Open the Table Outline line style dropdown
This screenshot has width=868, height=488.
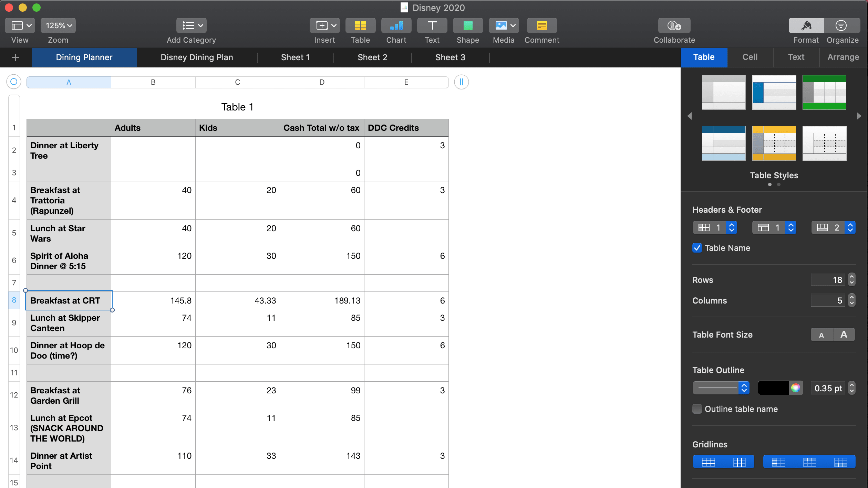[x=721, y=388]
